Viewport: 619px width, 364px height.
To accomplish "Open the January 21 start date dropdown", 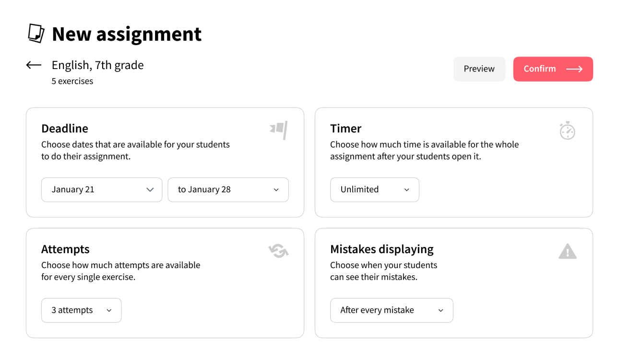I will 102,189.
